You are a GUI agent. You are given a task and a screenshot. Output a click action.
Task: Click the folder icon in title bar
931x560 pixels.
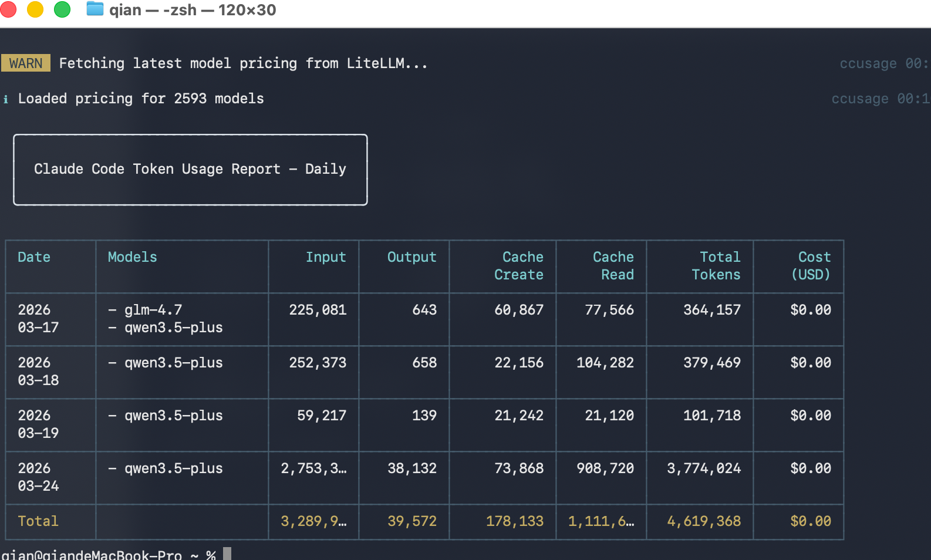pos(95,9)
